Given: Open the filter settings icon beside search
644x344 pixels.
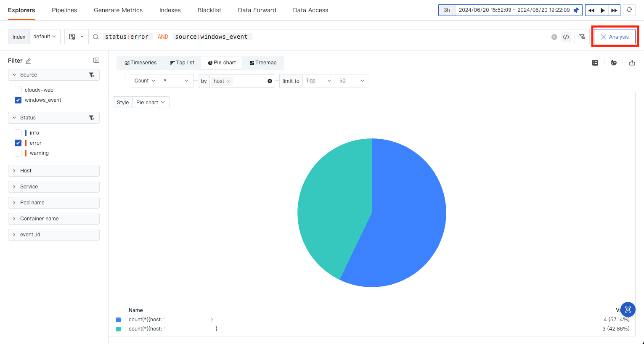Looking at the screenshot, I should click(x=582, y=37).
